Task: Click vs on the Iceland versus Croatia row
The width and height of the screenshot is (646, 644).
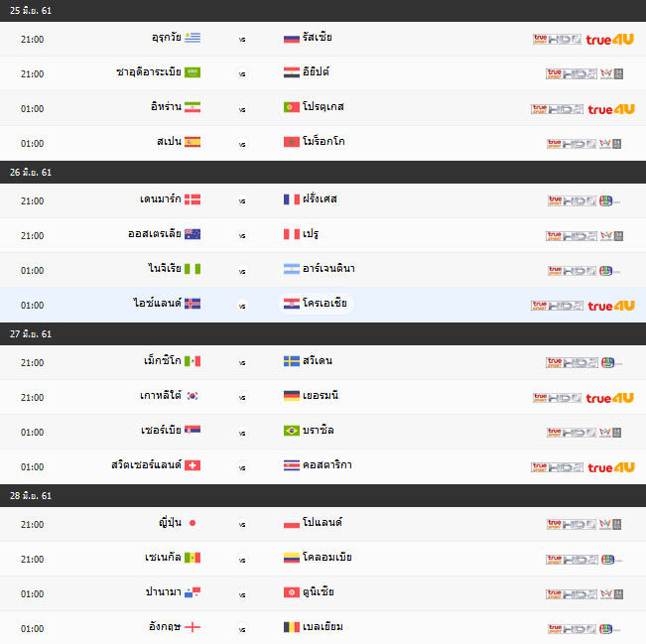Action: 242,306
